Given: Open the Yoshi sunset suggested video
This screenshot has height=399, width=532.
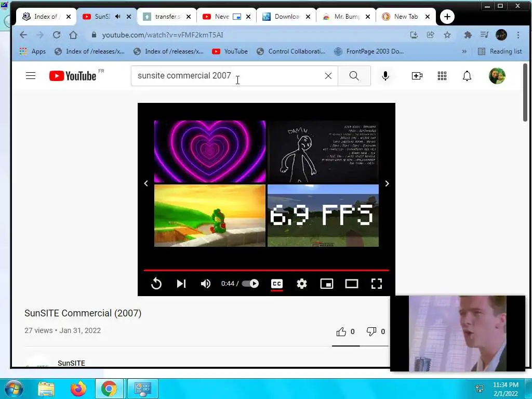Looking at the screenshot, I should (x=210, y=216).
